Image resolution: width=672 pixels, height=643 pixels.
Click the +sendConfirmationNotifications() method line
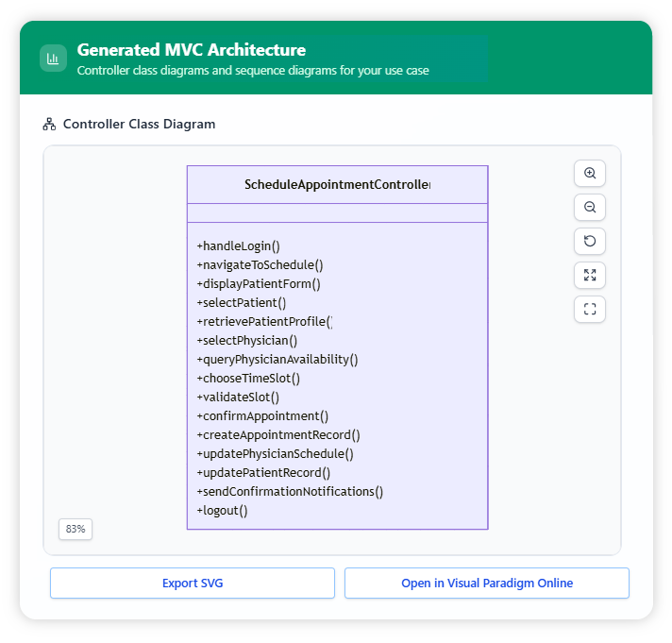[290, 492]
